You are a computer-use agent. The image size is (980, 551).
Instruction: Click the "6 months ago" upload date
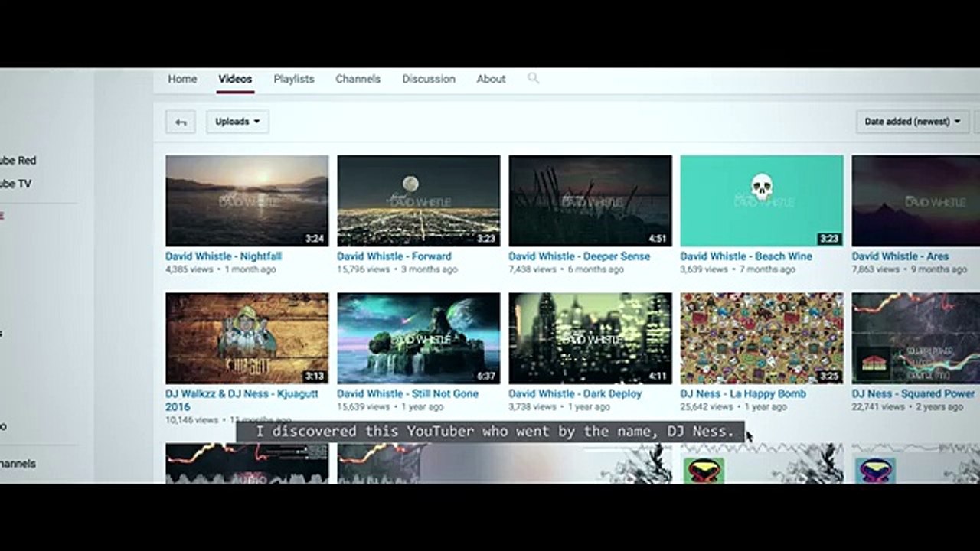coord(596,269)
